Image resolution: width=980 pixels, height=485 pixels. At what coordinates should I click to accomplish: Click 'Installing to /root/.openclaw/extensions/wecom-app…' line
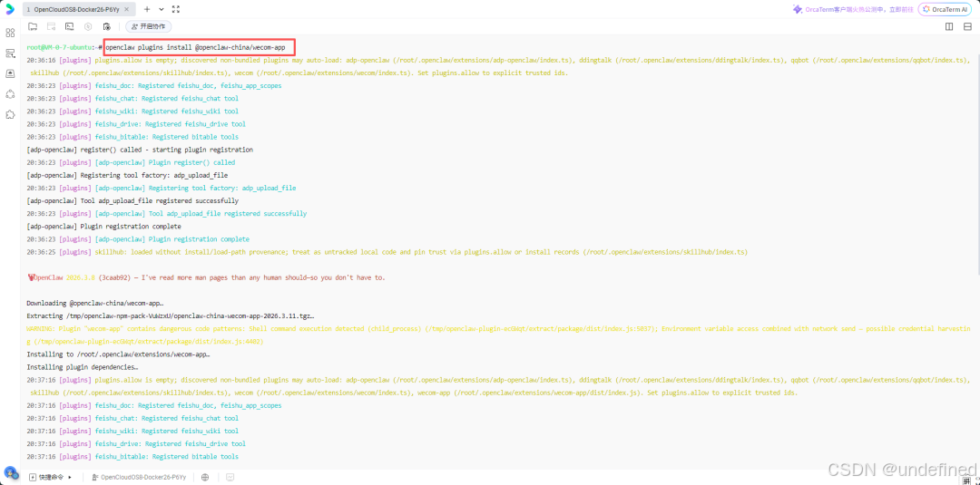tap(118, 354)
